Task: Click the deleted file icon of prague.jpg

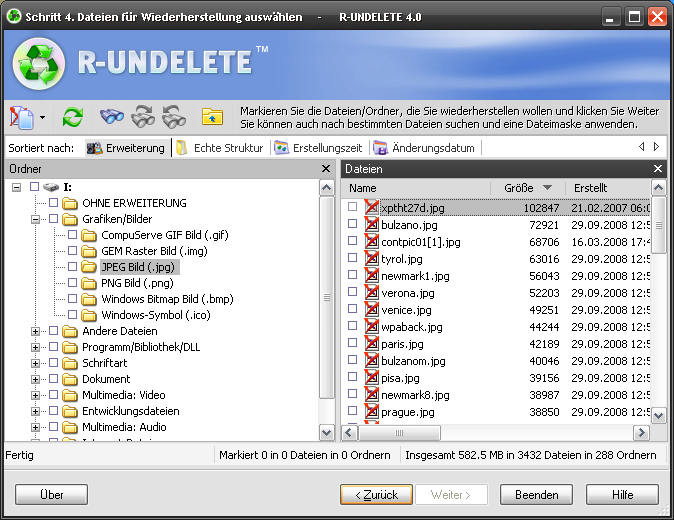Action: tap(371, 411)
